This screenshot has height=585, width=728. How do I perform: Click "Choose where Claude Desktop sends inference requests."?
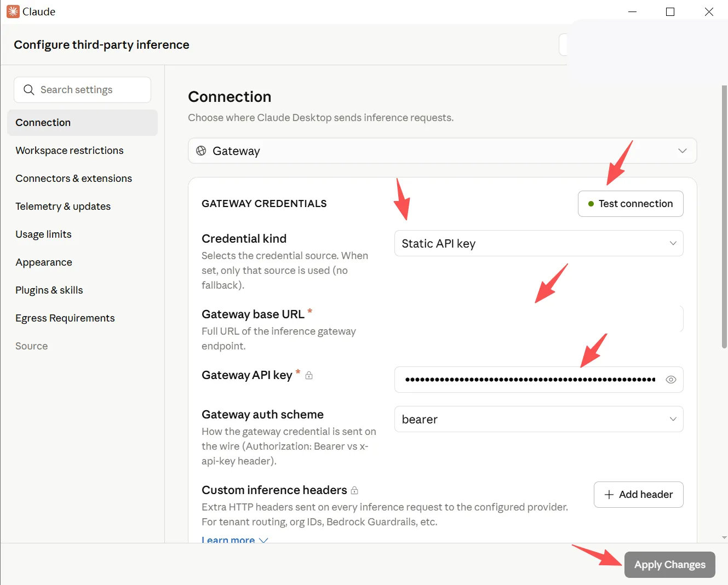(x=320, y=118)
